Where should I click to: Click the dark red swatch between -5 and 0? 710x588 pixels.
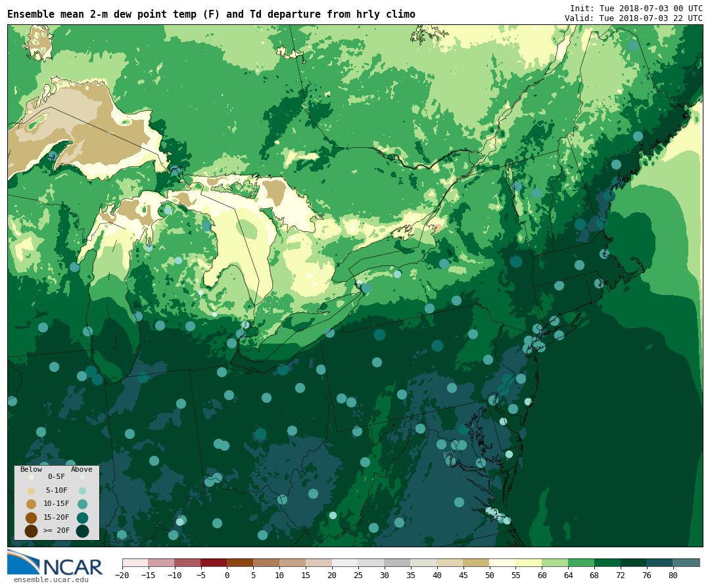tap(214, 562)
